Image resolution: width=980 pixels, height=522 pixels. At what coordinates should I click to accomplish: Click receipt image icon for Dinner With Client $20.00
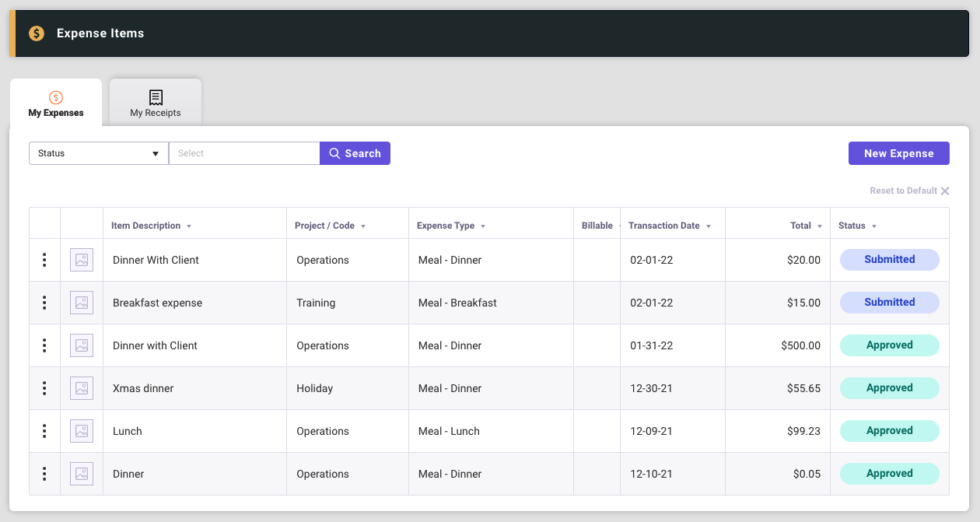coord(82,260)
